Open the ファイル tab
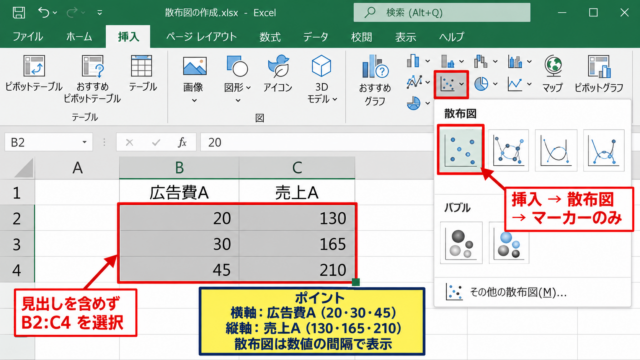Viewport: 640px width, 360px height. 28,37
